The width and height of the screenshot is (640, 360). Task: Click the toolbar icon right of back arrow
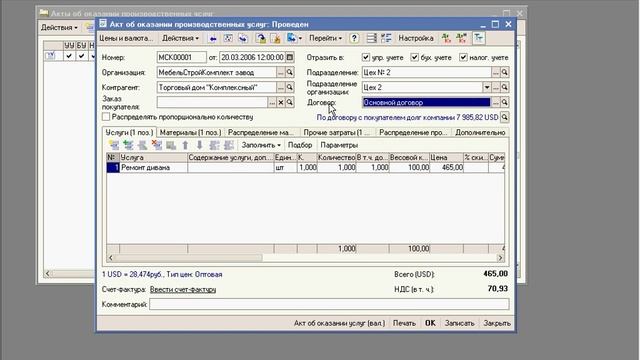coord(228,38)
